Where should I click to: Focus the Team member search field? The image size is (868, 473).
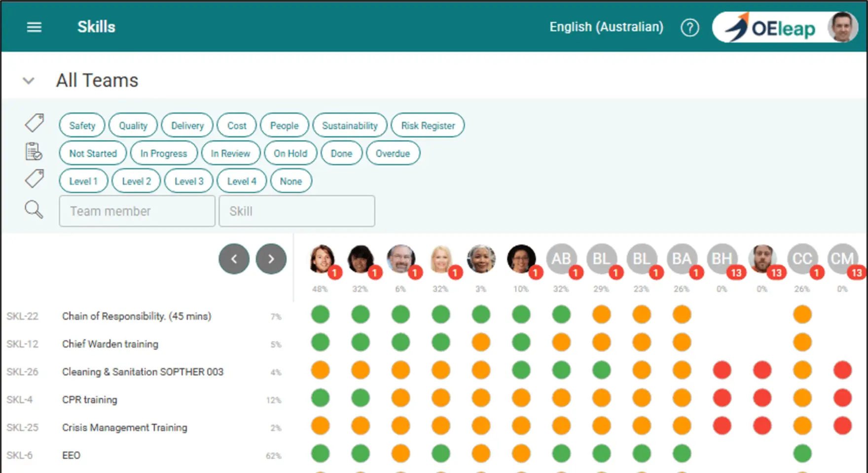137,211
